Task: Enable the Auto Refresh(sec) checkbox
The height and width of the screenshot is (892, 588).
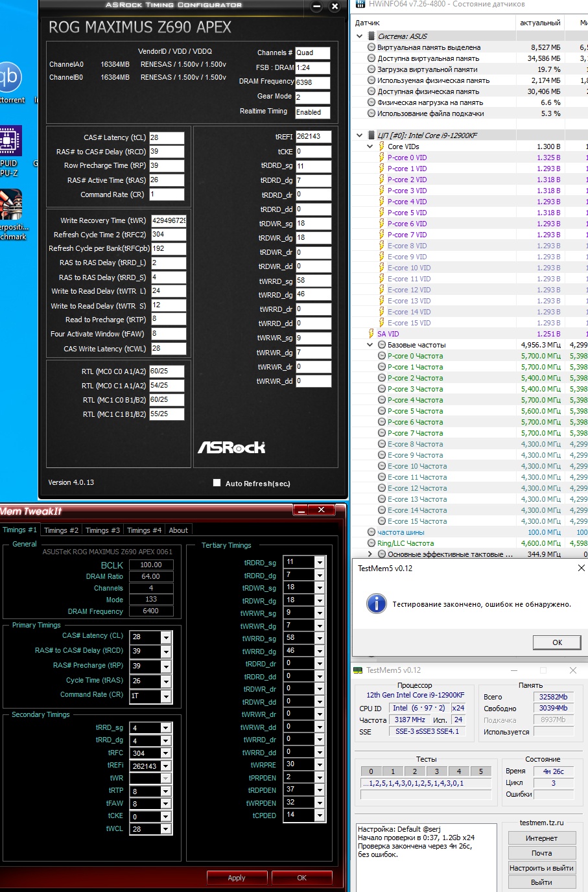Action: pos(217,483)
